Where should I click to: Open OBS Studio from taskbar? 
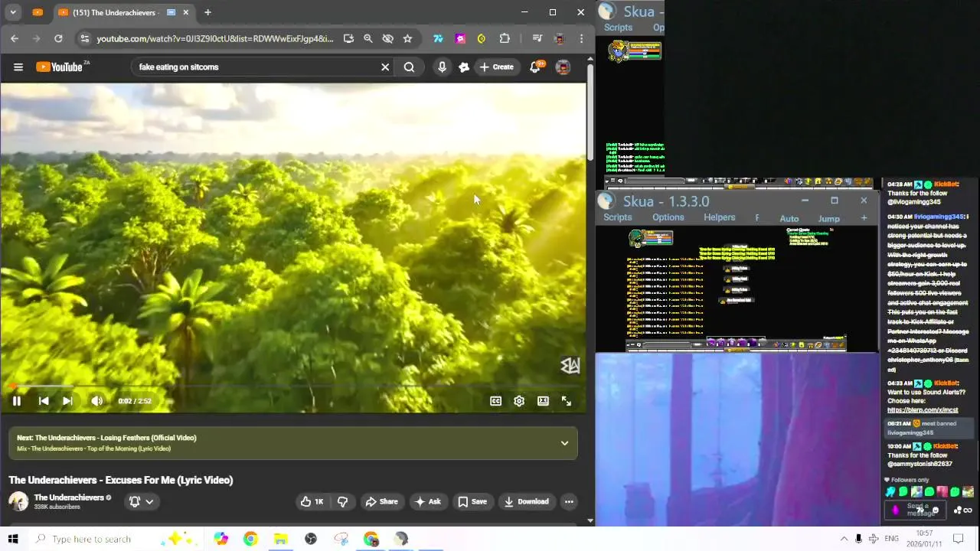coord(311,539)
